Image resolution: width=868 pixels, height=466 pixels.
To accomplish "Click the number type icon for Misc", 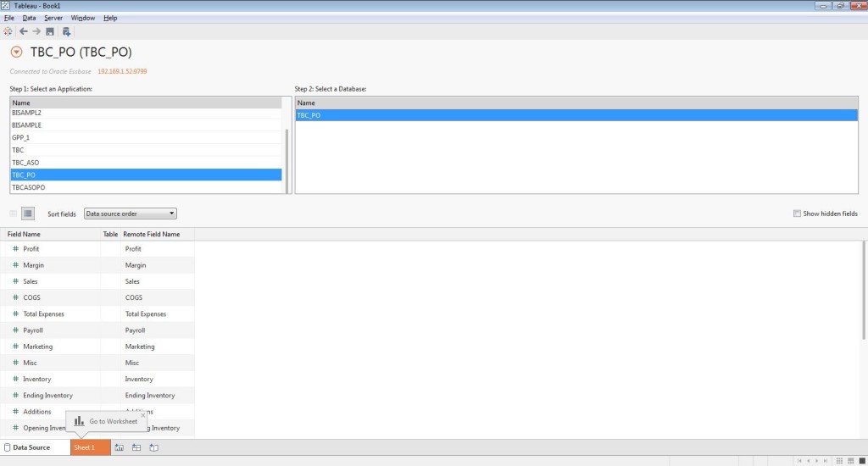I will point(15,363).
